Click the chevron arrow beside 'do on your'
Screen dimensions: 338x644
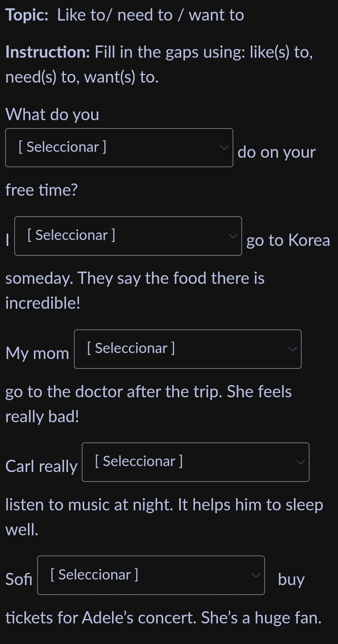click(x=224, y=147)
